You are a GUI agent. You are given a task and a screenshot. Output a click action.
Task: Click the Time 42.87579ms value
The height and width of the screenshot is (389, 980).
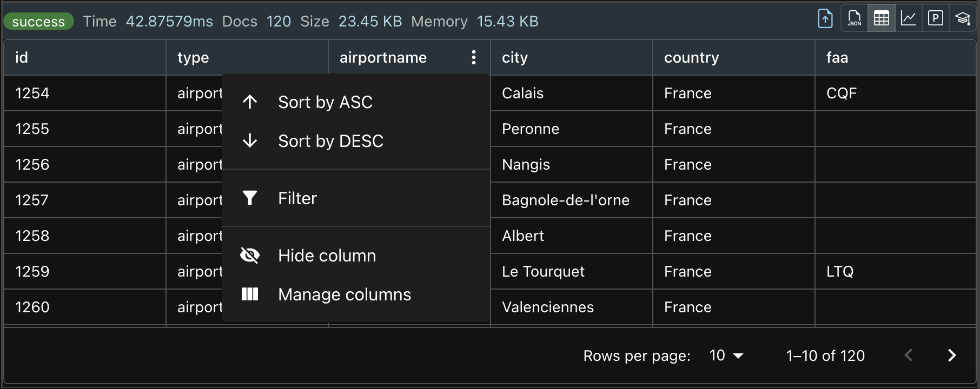coord(169,22)
